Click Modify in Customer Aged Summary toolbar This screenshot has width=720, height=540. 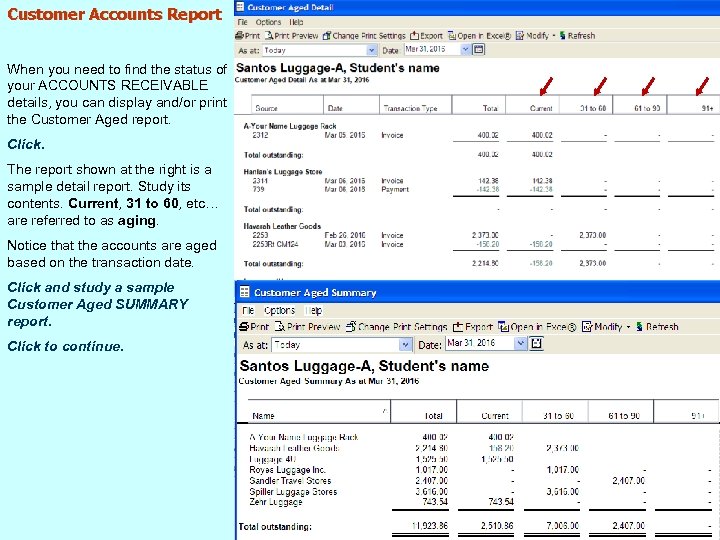pos(602,327)
